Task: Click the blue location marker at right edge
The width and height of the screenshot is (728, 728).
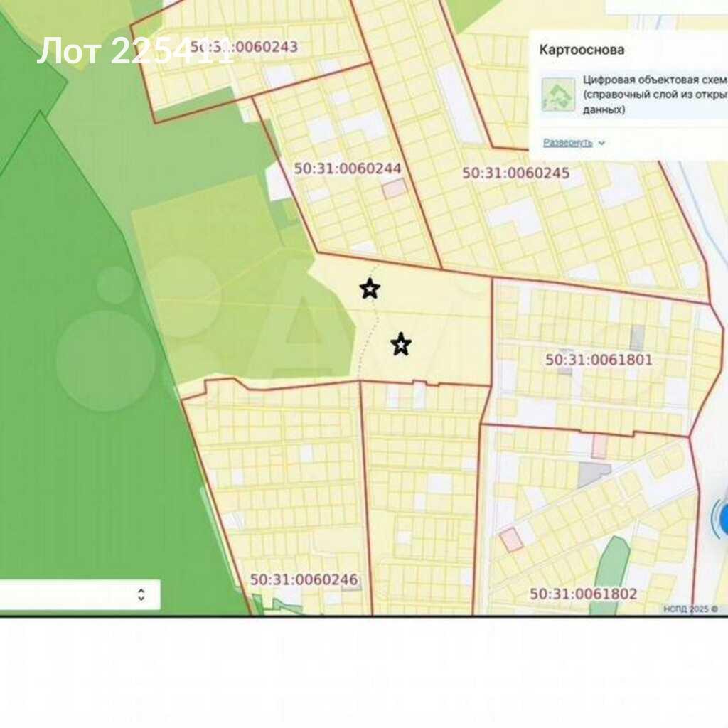Action: 722,519
